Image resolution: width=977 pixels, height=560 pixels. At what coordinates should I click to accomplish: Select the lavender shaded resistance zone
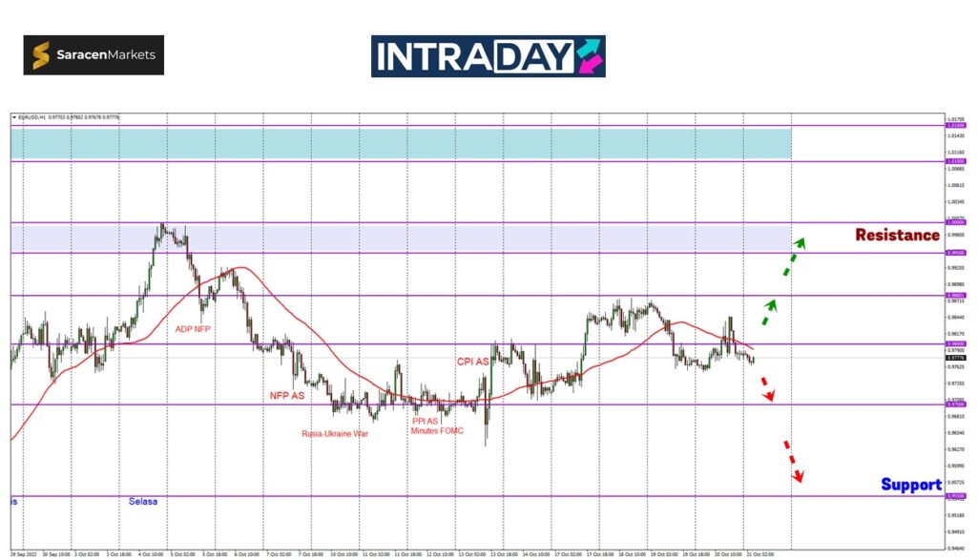click(477, 238)
